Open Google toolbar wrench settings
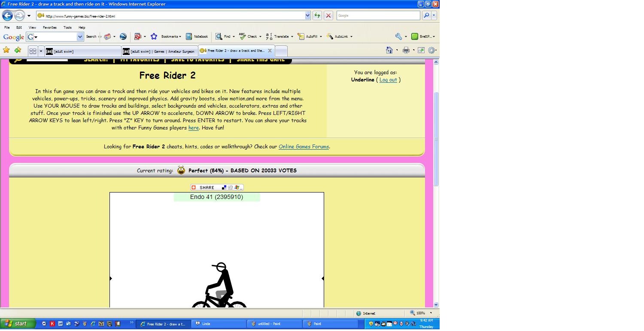This screenshot has height=331, width=644. pos(398,36)
